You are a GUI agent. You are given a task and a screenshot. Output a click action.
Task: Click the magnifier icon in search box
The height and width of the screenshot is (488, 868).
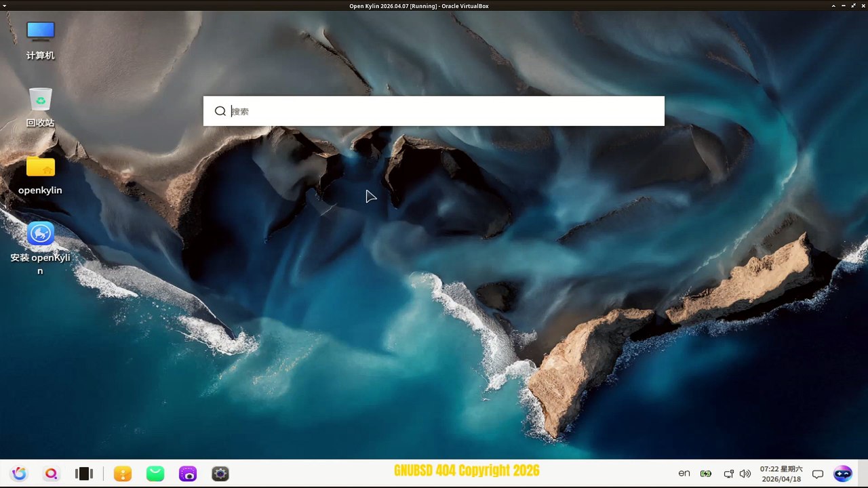pyautogui.click(x=220, y=111)
